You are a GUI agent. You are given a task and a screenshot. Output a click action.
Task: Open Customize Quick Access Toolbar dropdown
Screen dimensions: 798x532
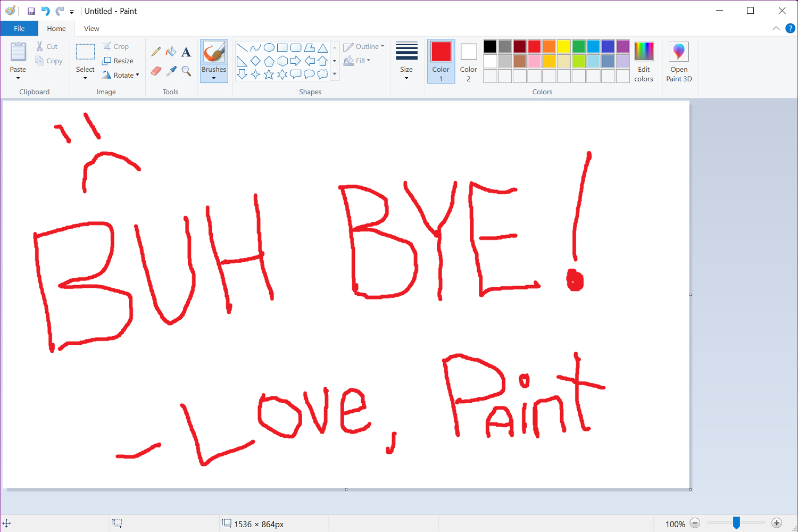point(72,12)
